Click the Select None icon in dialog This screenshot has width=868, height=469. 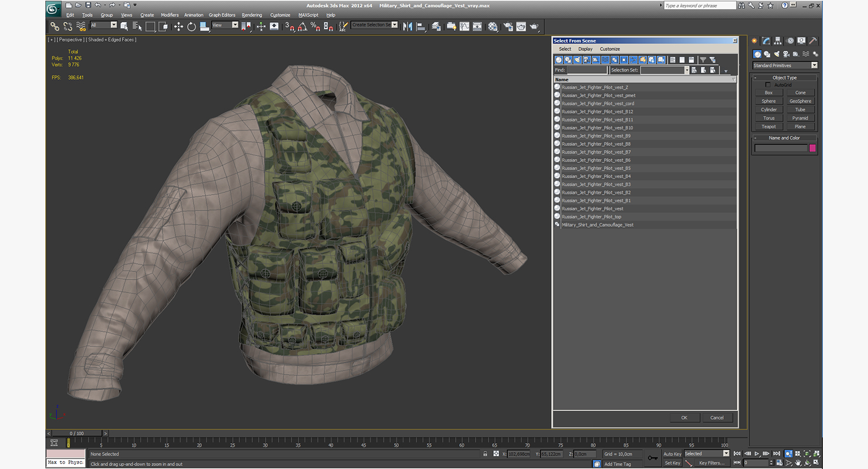[682, 60]
